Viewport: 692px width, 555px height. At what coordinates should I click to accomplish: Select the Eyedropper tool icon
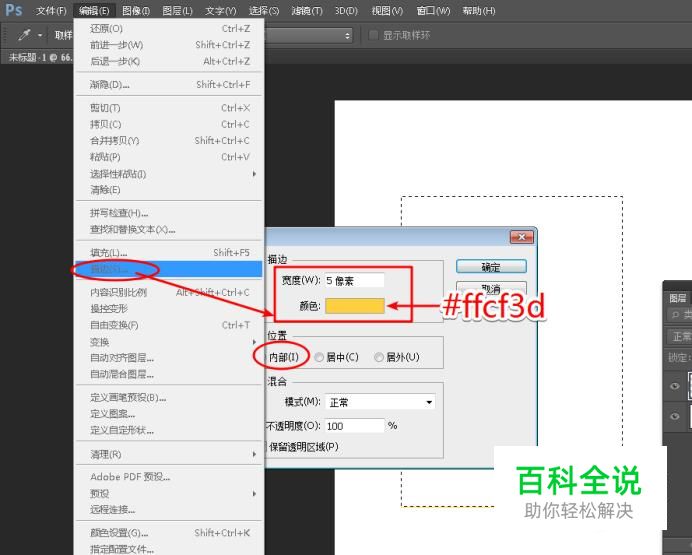coord(25,35)
